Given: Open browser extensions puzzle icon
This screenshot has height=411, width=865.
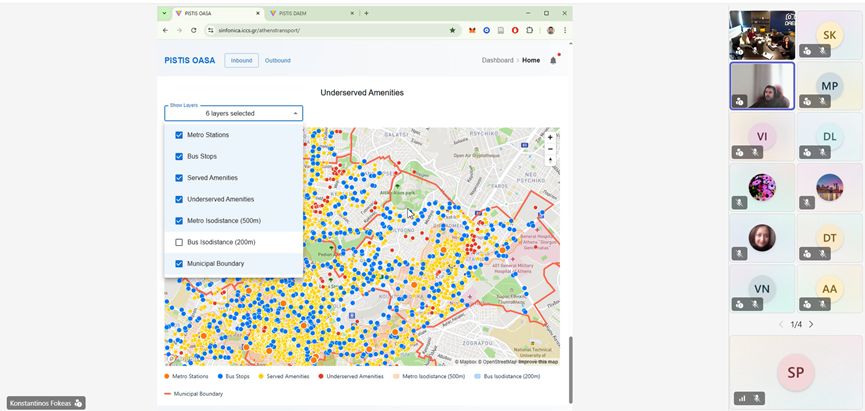Looking at the screenshot, I should pos(529,30).
